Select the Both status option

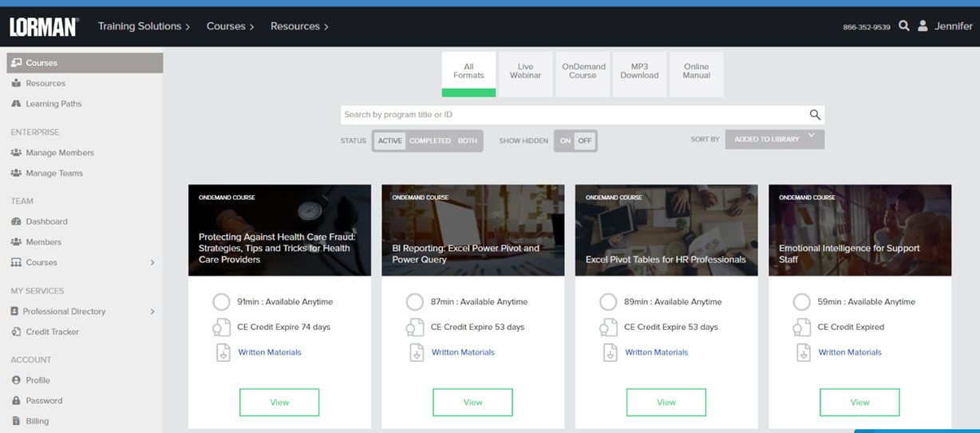(x=468, y=141)
